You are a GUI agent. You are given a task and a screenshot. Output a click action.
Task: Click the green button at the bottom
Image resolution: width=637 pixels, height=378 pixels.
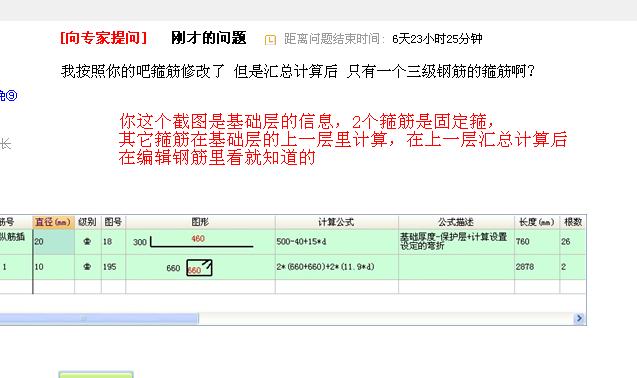[96, 374]
